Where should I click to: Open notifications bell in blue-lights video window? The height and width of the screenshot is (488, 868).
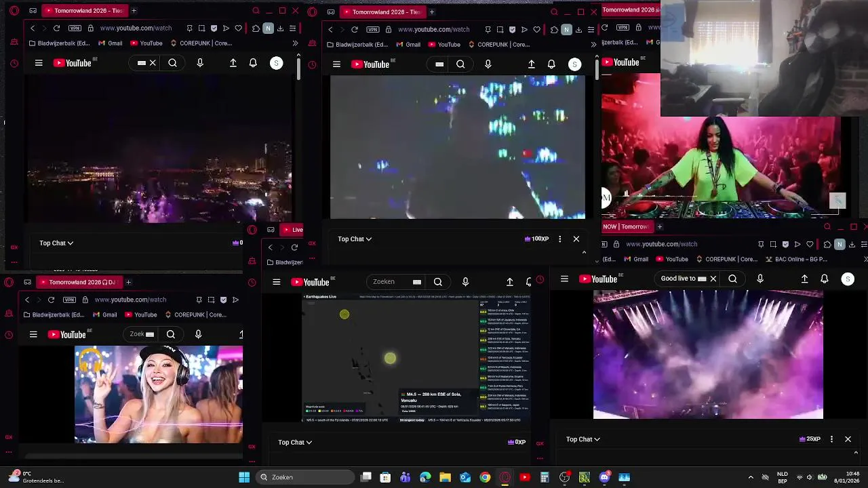pos(551,64)
